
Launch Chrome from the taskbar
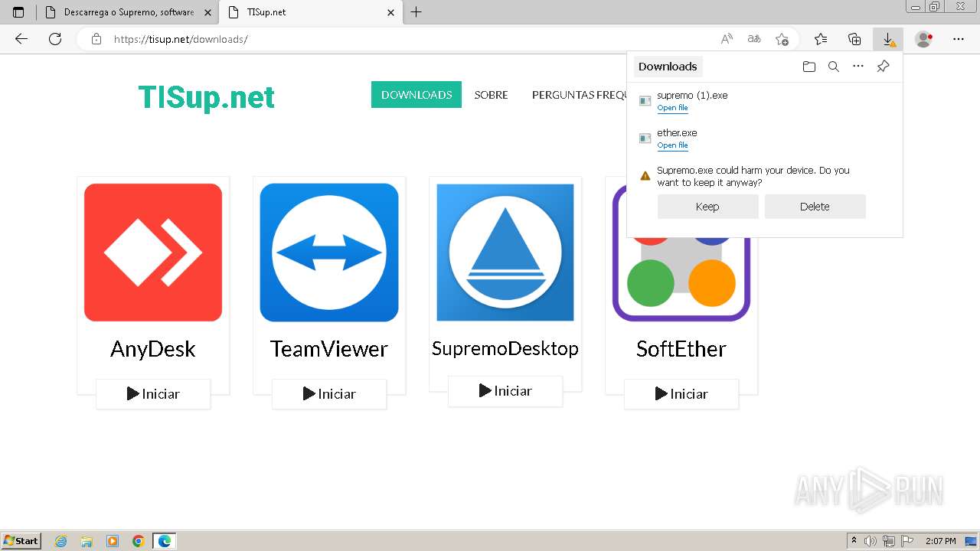(x=139, y=541)
